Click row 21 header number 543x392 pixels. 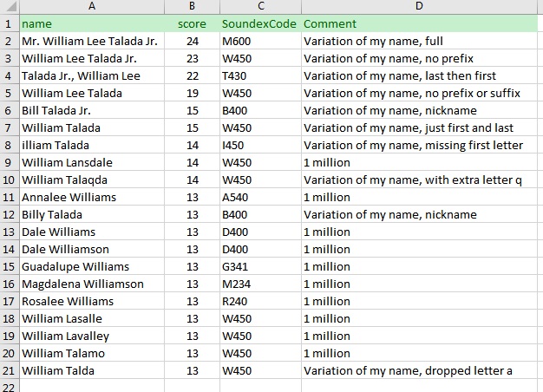pyautogui.click(x=9, y=371)
